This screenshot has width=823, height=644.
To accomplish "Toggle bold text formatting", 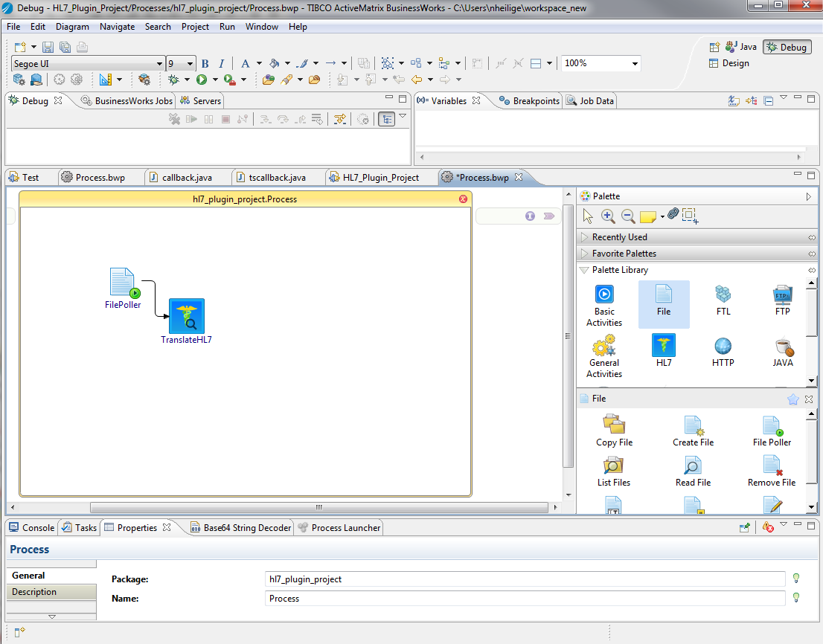I will (205, 64).
